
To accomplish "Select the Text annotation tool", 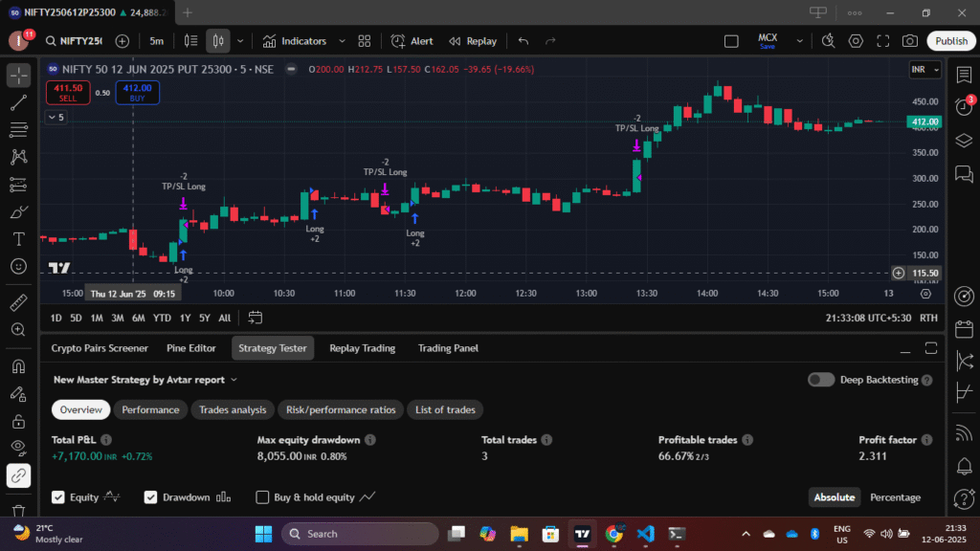I will coord(19,239).
